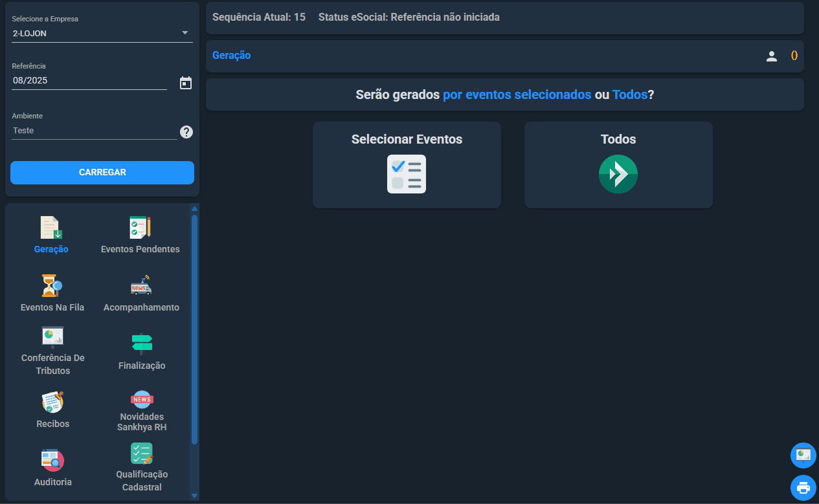Click the 'Auditoria' label text
Viewport: 819px width, 504px height.
click(53, 482)
